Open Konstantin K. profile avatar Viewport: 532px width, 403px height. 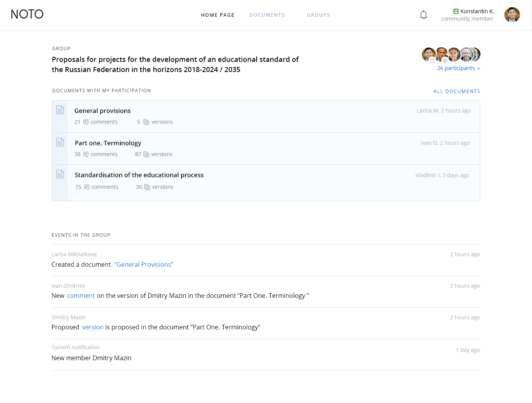pos(512,15)
